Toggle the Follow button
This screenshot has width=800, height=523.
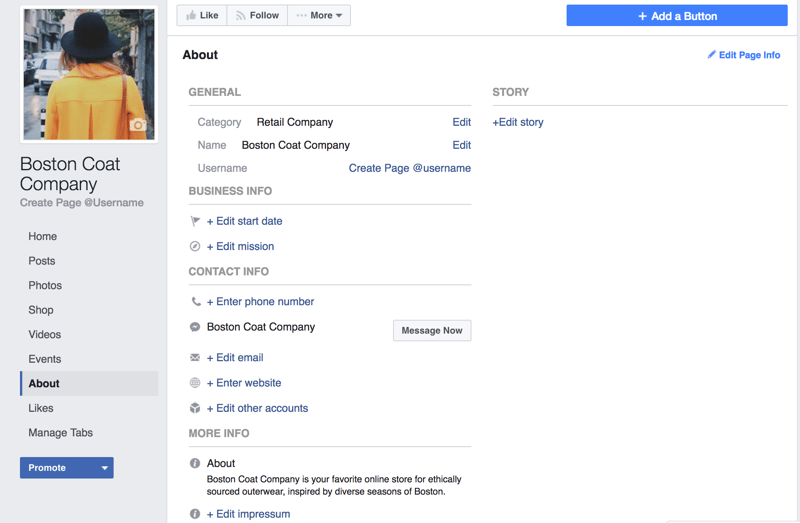click(256, 15)
